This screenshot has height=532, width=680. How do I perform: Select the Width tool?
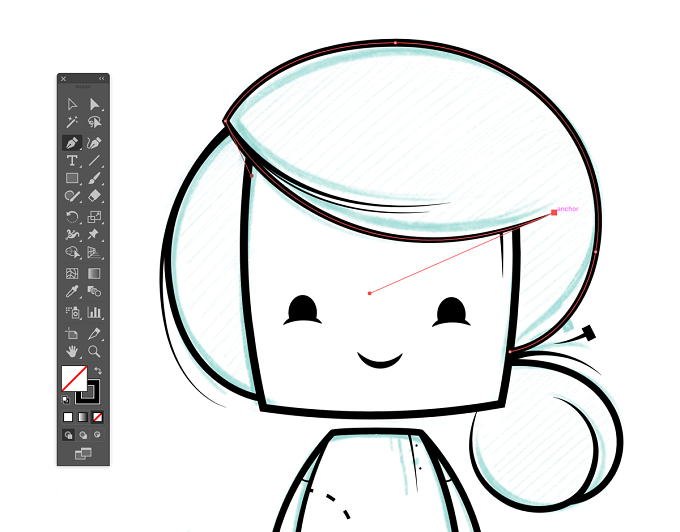point(72,235)
